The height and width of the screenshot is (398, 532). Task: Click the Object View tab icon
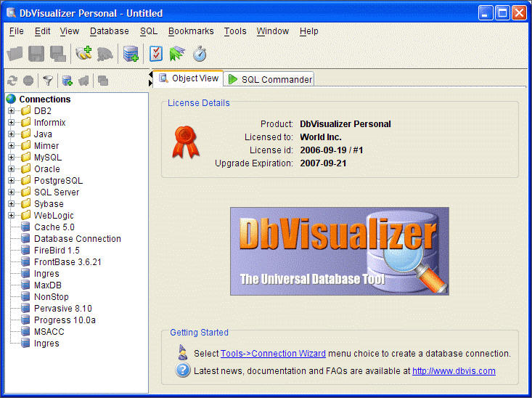click(x=163, y=78)
